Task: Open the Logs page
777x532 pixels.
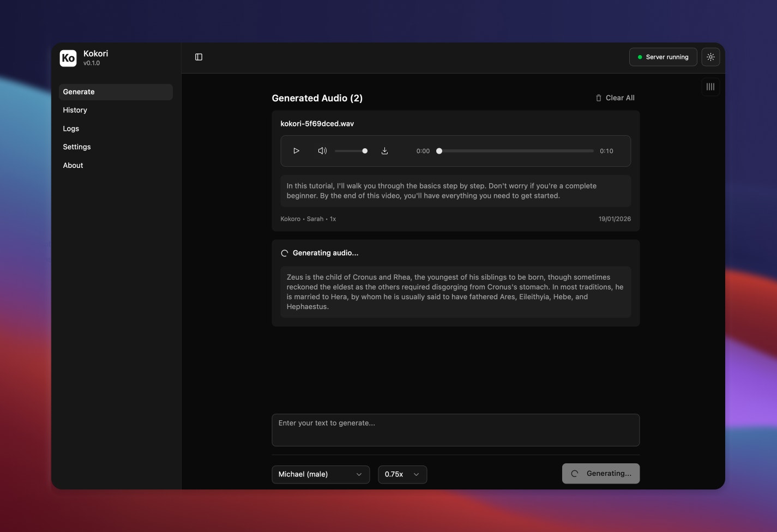Action: pyautogui.click(x=116, y=129)
